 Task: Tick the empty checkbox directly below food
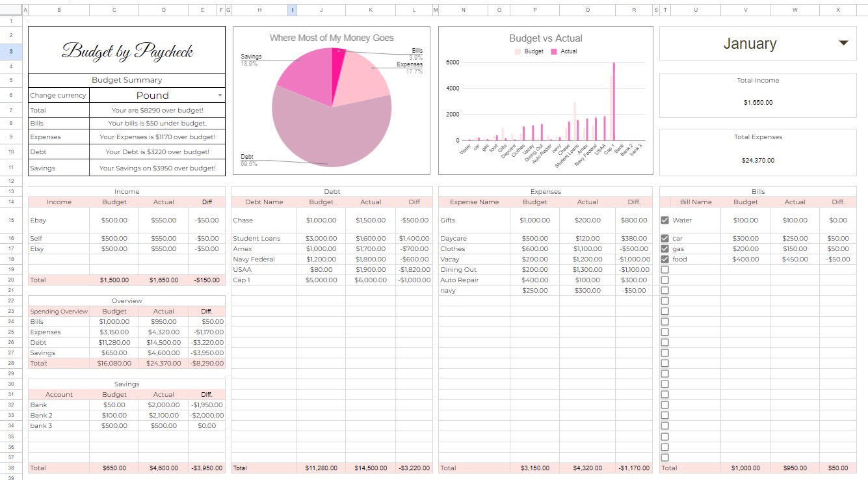pos(664,270)
